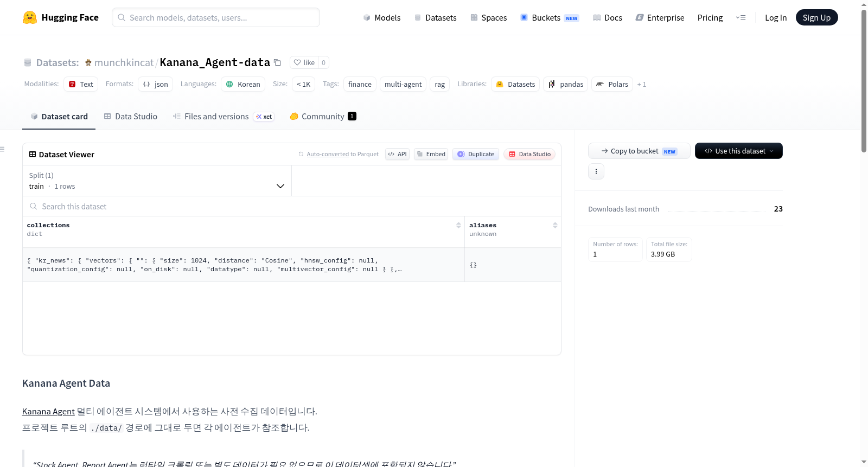
Task: Click the Embed button
Action: click(x=431, y=154)
